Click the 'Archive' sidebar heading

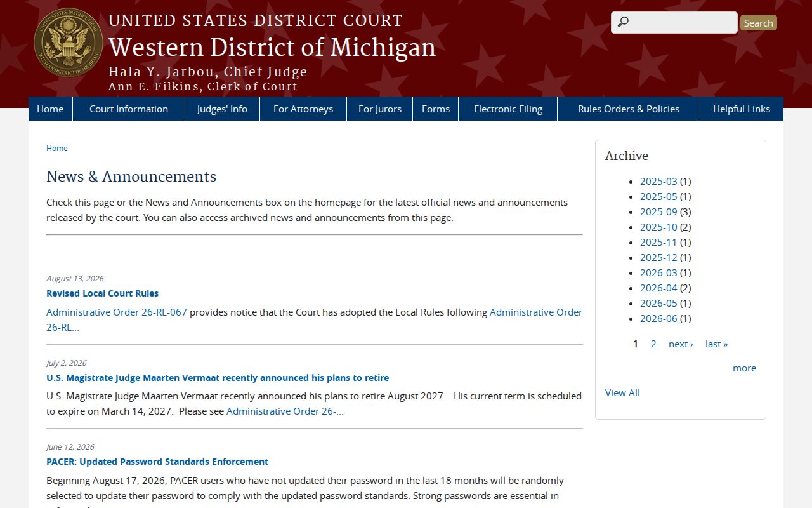click(627, 156)
